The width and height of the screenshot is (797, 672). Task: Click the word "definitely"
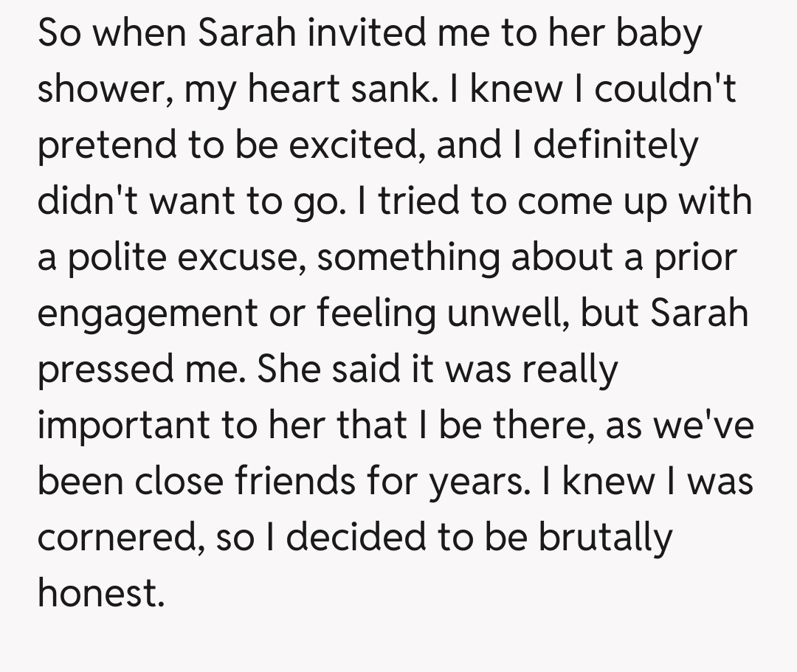(615, 146)
